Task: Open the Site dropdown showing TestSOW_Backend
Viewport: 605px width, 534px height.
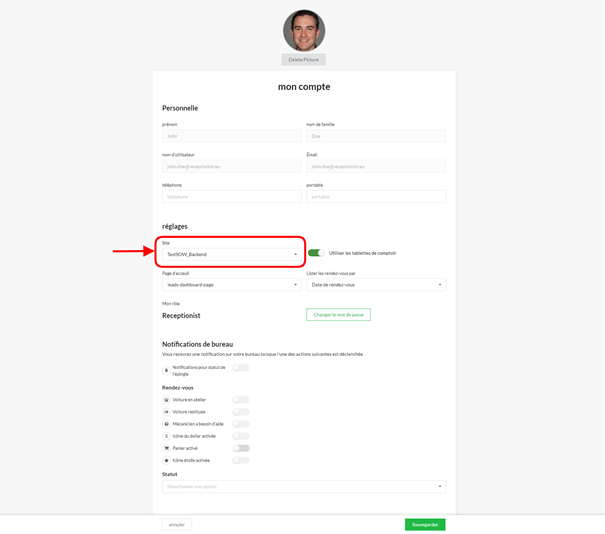Action: (231, 254)
